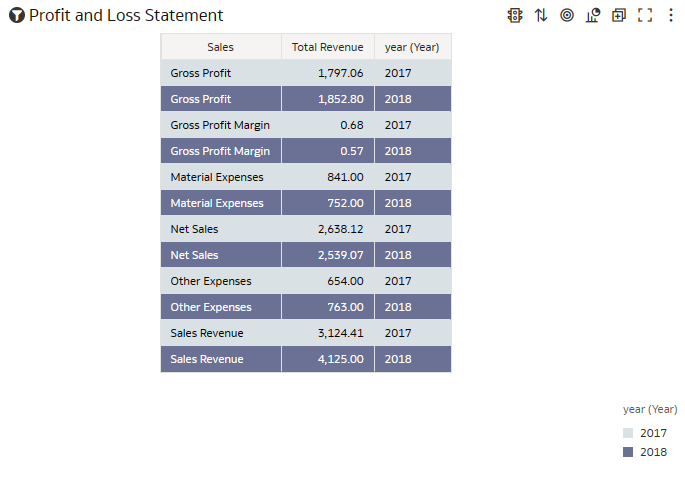This screenshot has width=685, height=487.
Task: Click the filter icon beside the title
Action: point(17,15)
